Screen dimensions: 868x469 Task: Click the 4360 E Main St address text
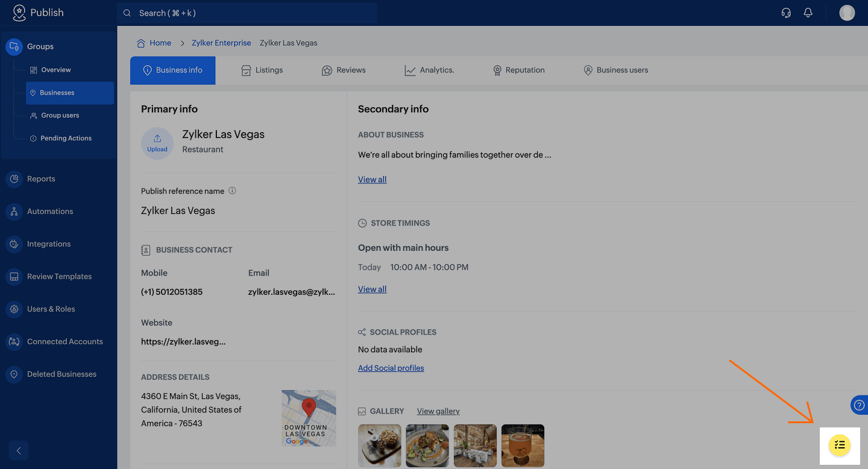[x=191, y=410]
